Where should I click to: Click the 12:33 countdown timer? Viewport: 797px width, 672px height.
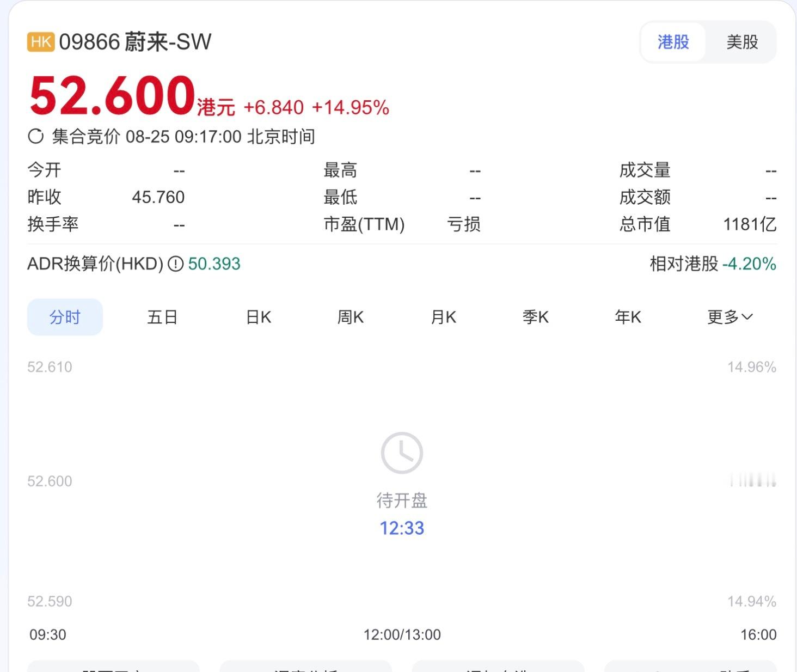pyautogui.click(x=402, y=528)
